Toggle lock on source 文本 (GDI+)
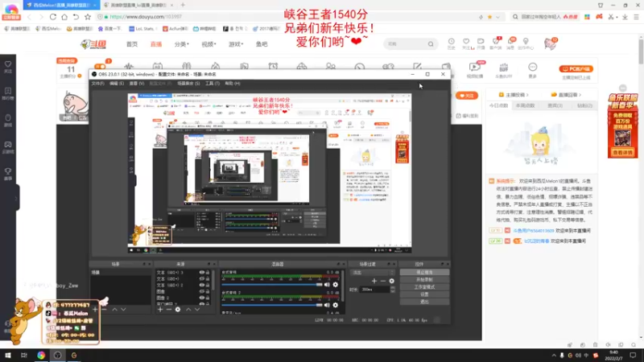644x362 pixels. [208, 278]
